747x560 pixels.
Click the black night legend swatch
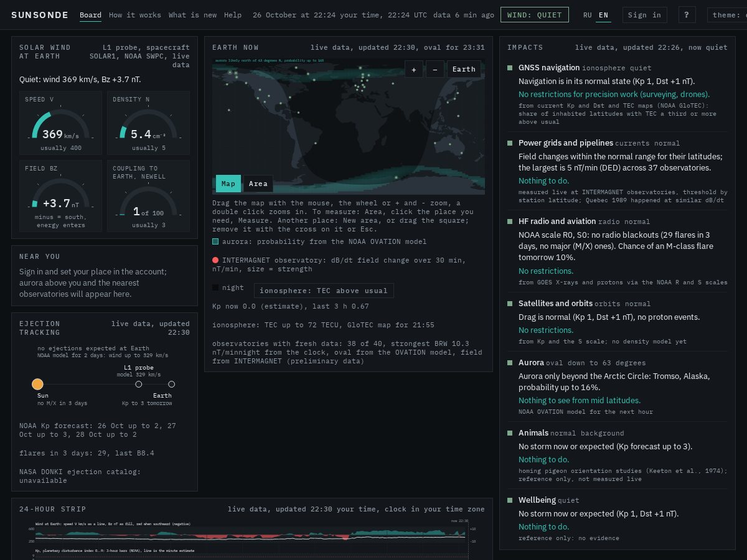(x=215, y=287)
